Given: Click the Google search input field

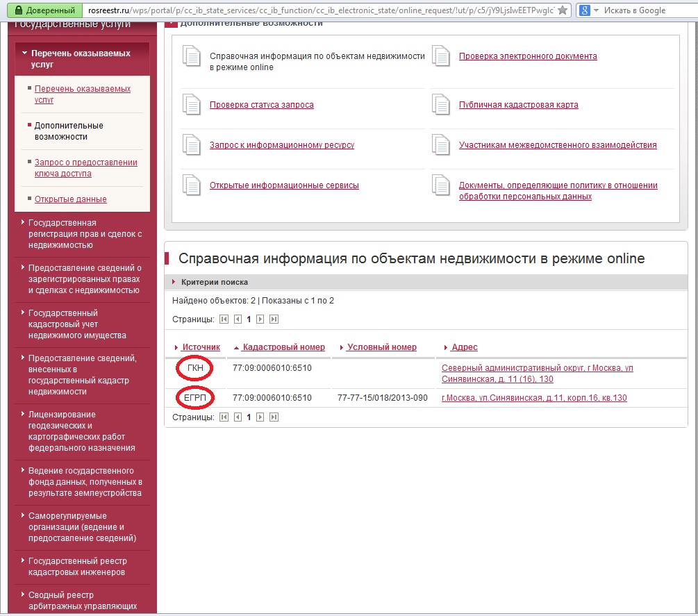Looking at the screenshot, I should pos(646,10).
